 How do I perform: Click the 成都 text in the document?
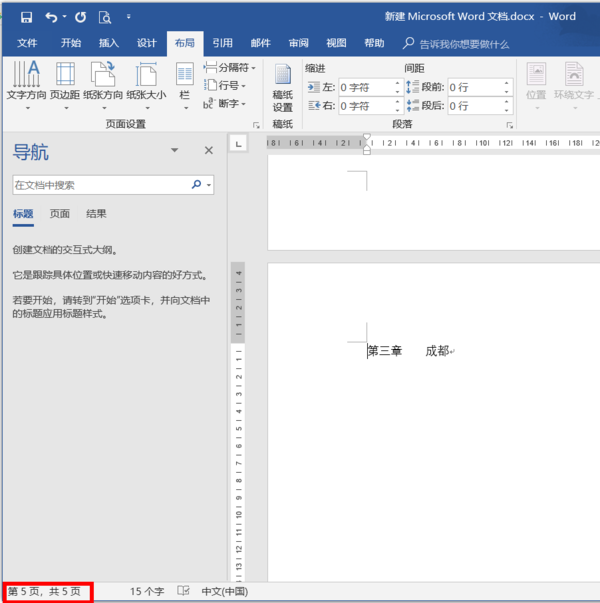(x=437, y=351)
